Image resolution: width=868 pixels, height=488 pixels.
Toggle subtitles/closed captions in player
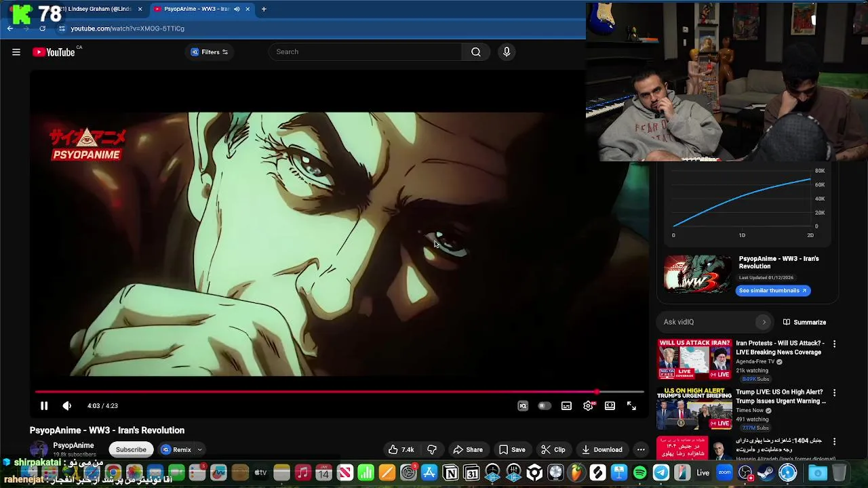[x=566, y=406]
